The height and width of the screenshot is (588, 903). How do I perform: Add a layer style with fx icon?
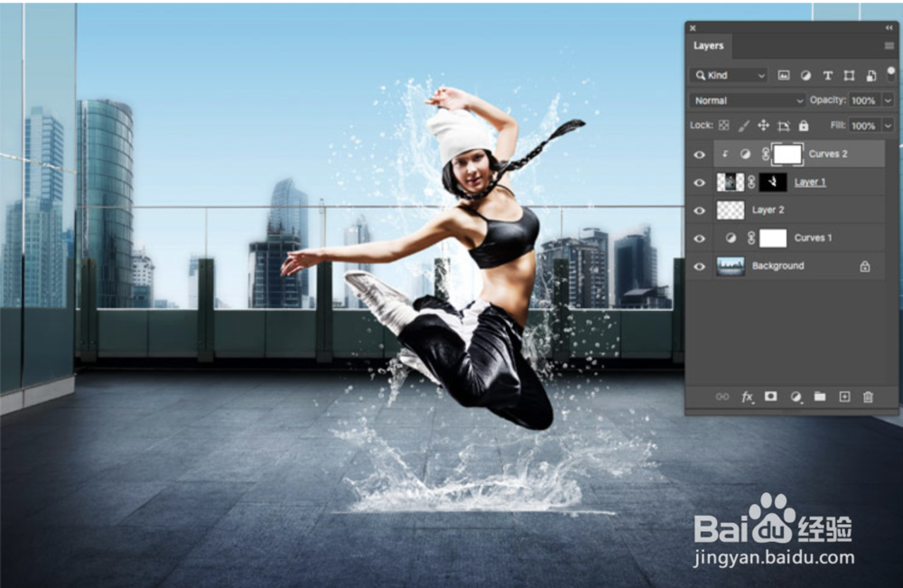click(748, 397)
